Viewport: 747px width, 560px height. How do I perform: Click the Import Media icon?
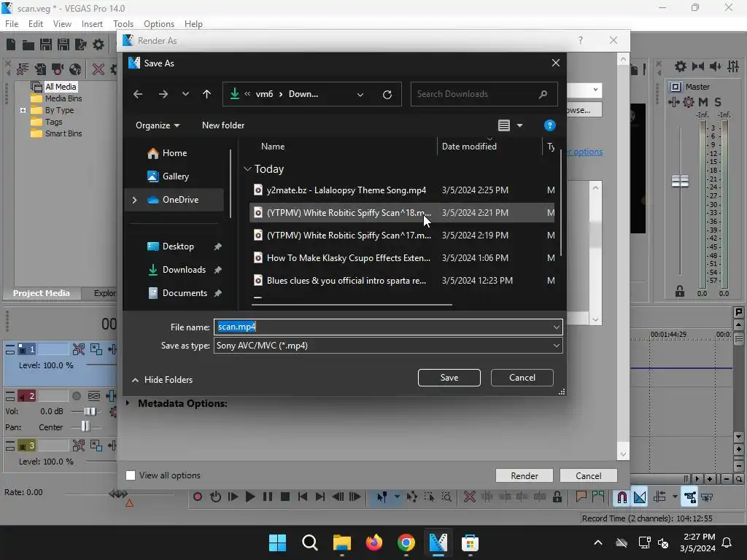[40, 69]
